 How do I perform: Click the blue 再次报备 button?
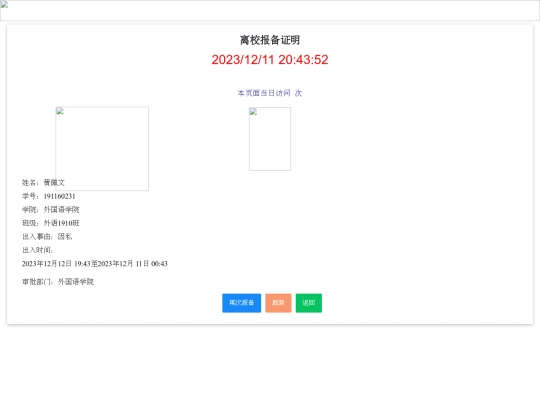(x=241, y=303)
